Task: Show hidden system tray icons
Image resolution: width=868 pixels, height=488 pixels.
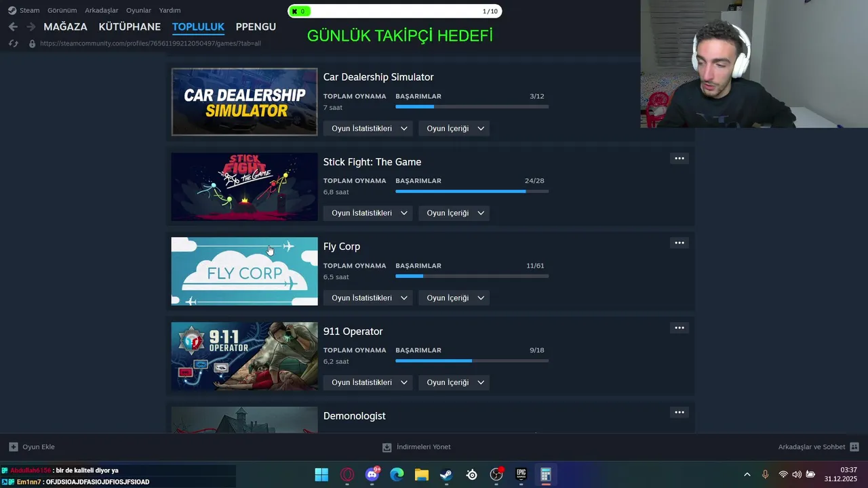Action: [747, 474]
